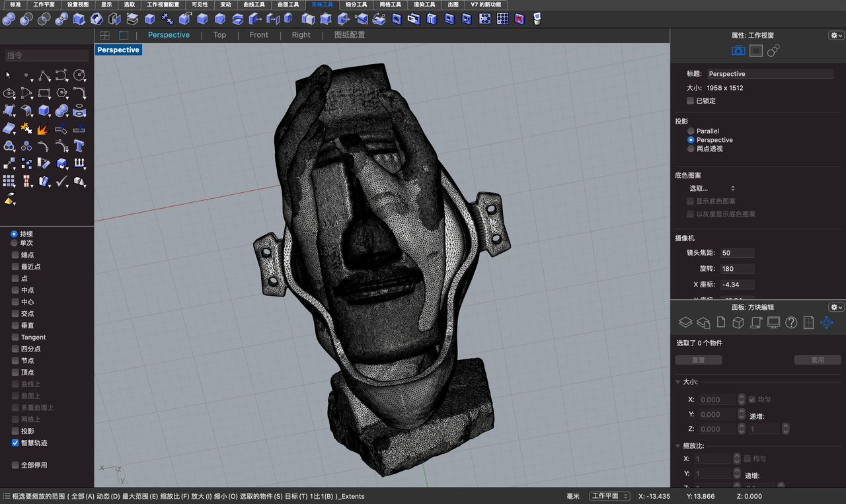Select the Parallel projection radio button
This screenshot has width=846, height=504.
(691, 131)
